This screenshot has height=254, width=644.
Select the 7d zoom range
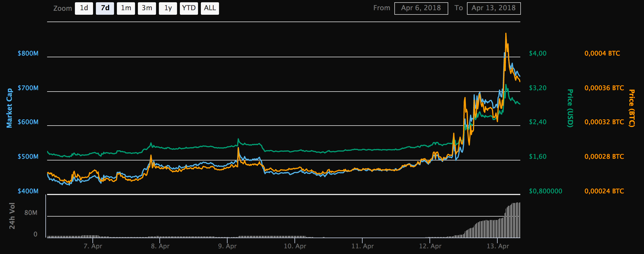105,8
